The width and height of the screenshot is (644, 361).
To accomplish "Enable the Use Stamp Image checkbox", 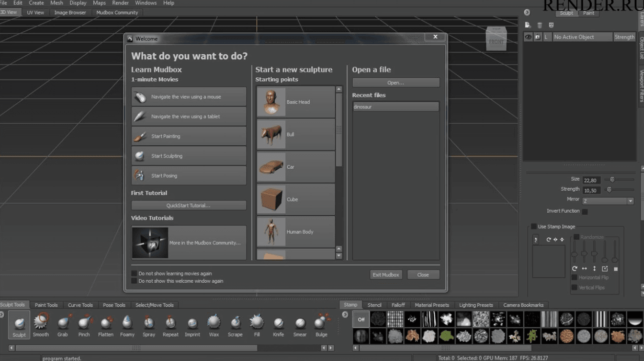I will point(534,226).
